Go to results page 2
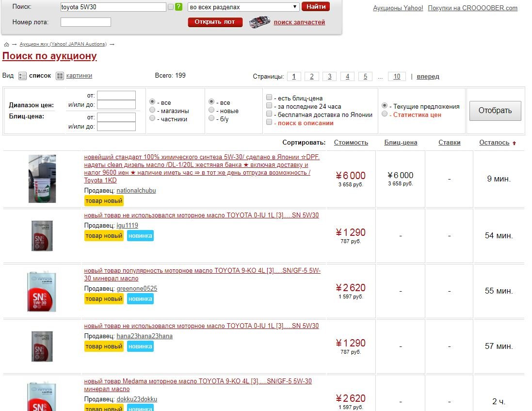This screenshot has height=411, width=532. point(311,76)
